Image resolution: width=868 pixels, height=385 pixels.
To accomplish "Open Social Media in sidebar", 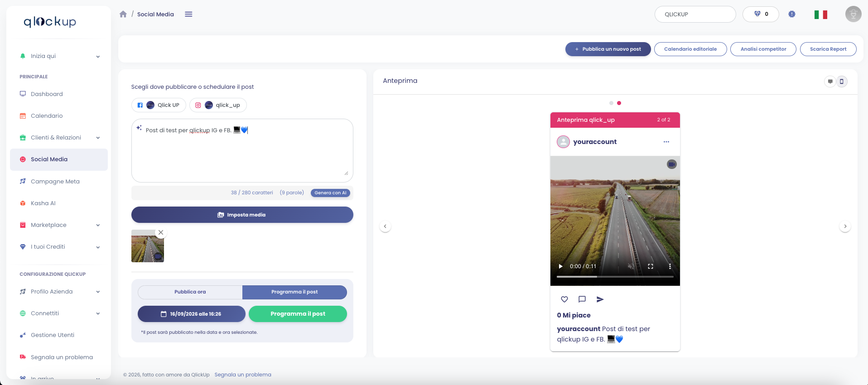I will (x=59, y=159).
